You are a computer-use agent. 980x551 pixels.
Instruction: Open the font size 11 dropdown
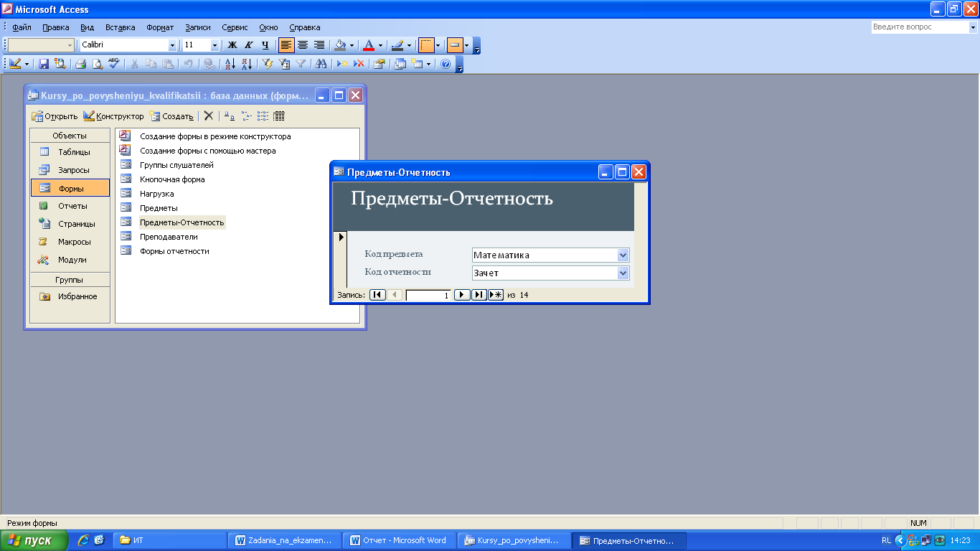(x=215, y=45)
